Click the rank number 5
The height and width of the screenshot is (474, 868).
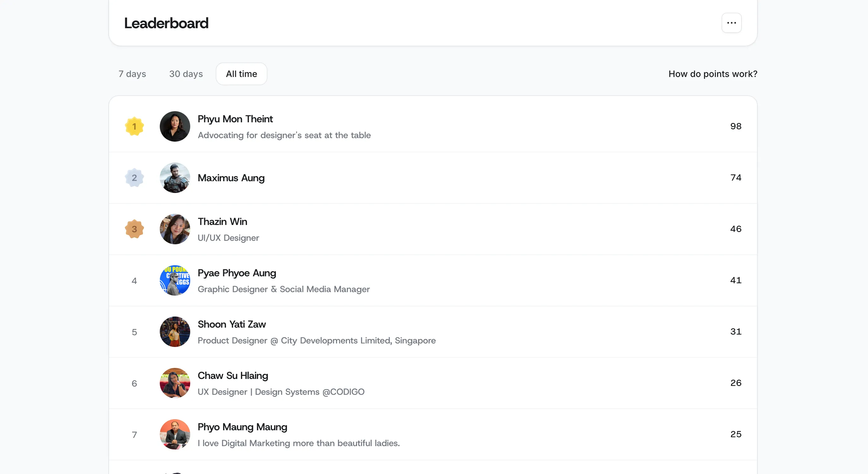pyautogui.click(x=134, y=332)
